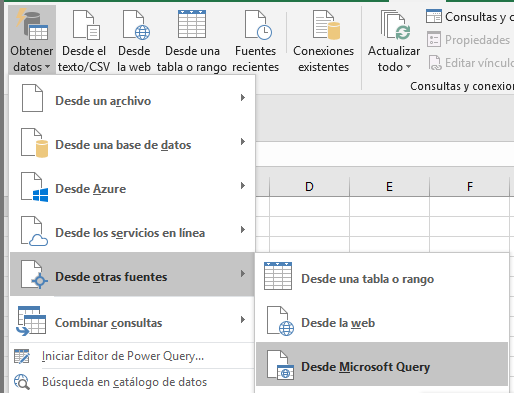Click the Propiedades icon
The image size is (514, 393).
click(x=434, y=39)
